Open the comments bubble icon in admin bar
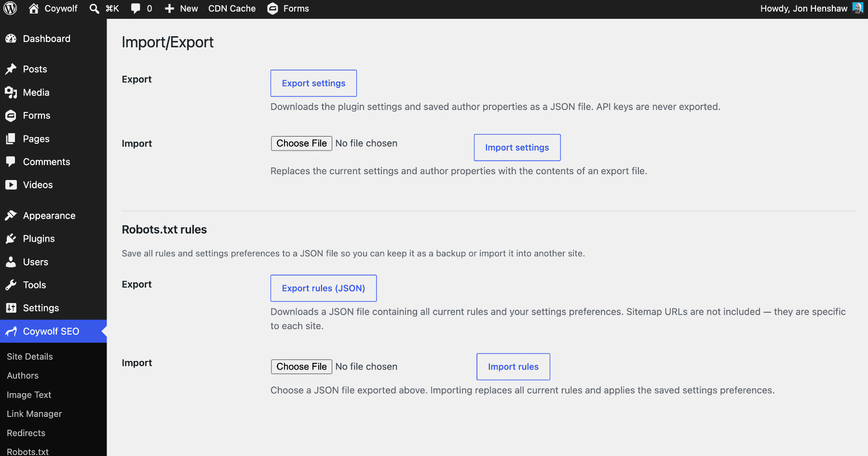This screenshot has height=456, width=868. point(136,9)
